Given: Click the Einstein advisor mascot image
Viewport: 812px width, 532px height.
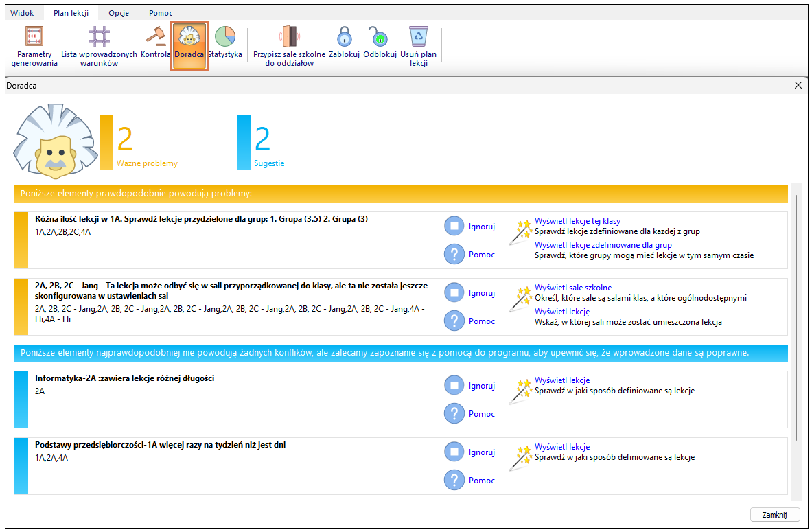Looking at the screenshot, I should 55,141.
